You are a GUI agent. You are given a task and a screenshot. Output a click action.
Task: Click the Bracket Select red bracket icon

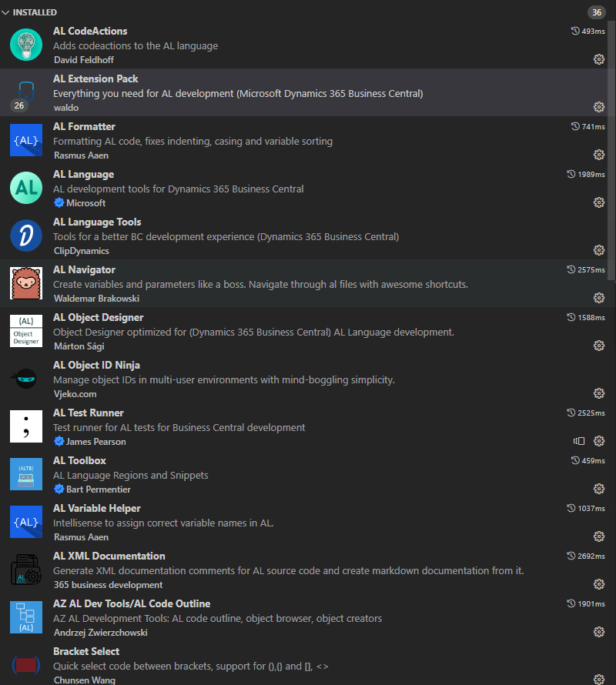tap(26, 665)
